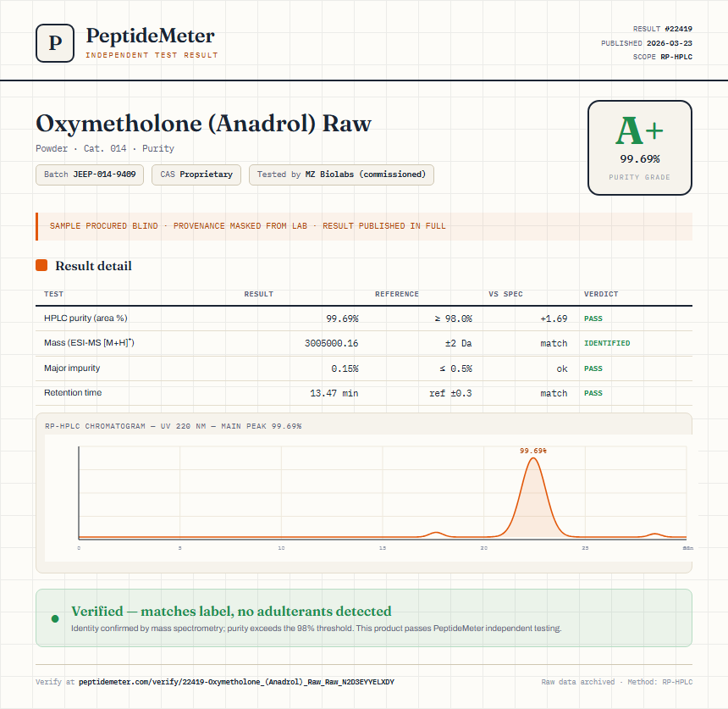Click the INDEPENDENT TEST RESULT tagline
Image resolution: width=728 pixels, height=709 pixels.
point(152,55)
